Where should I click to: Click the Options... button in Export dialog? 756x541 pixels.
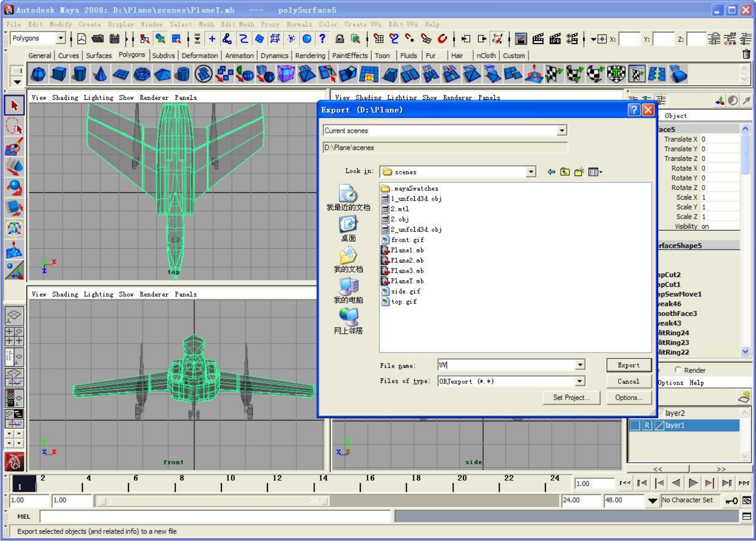pos(629,398)
